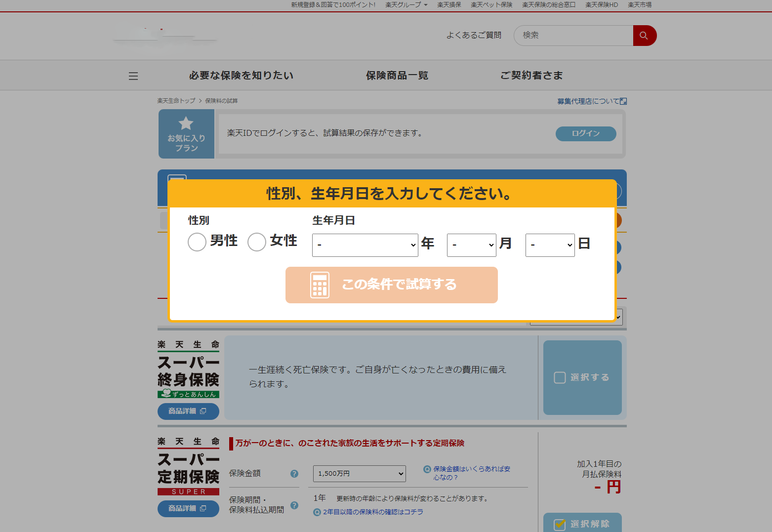This screenshot has height=532, width=772.
Task: Click the favorites plan star icon
Action: [x=186, y=123]
